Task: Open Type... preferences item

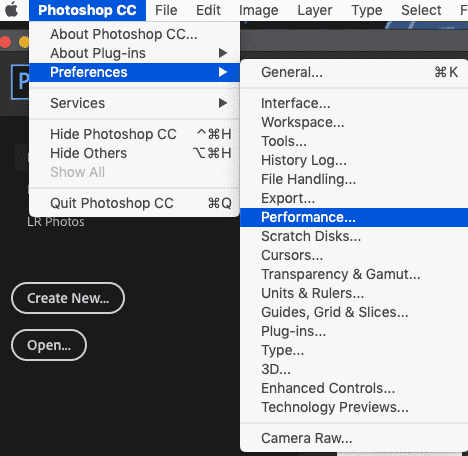Action: tap(354, 350)
